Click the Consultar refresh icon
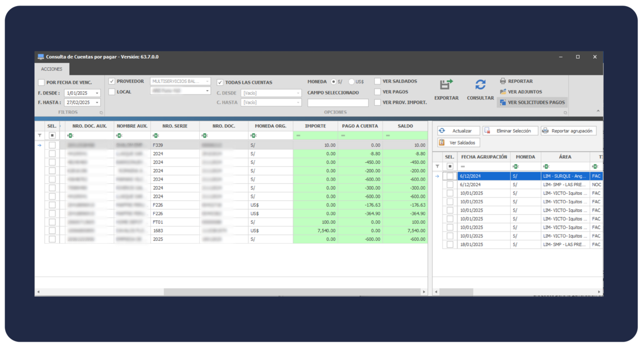 tap(480, 85)
